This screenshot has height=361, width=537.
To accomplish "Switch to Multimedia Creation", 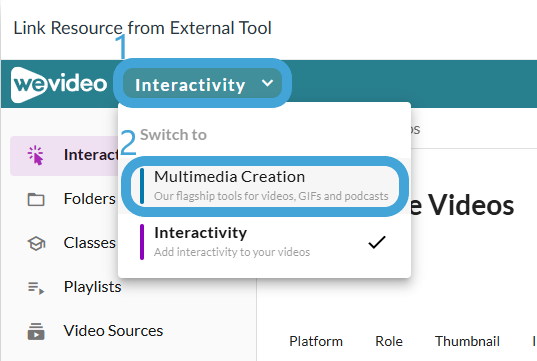I will click(265, 186).
